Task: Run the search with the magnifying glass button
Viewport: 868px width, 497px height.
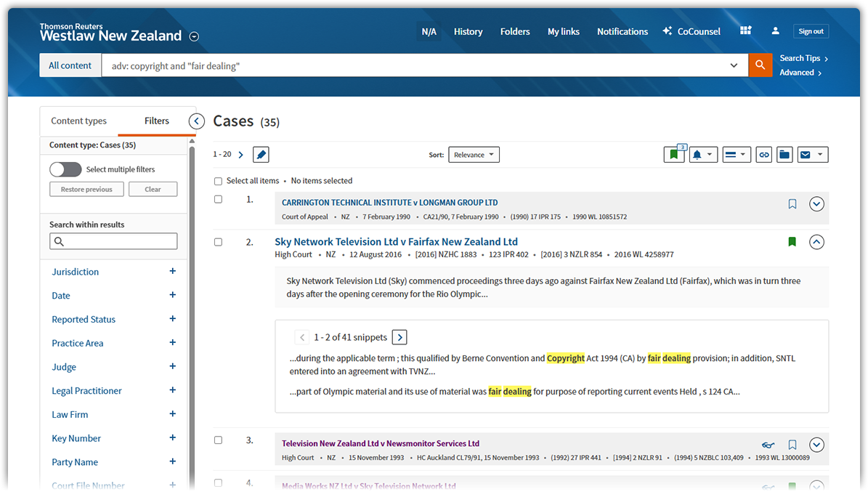Action: point(760,65)
